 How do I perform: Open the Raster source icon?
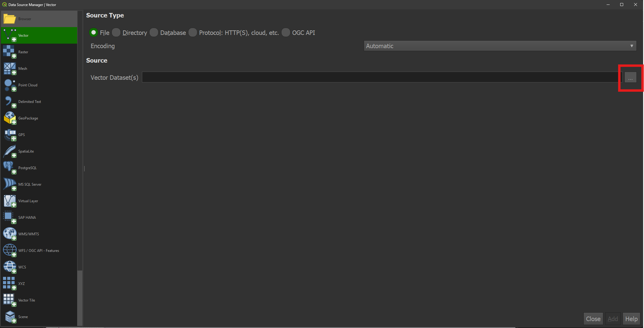tap(9, 52)
